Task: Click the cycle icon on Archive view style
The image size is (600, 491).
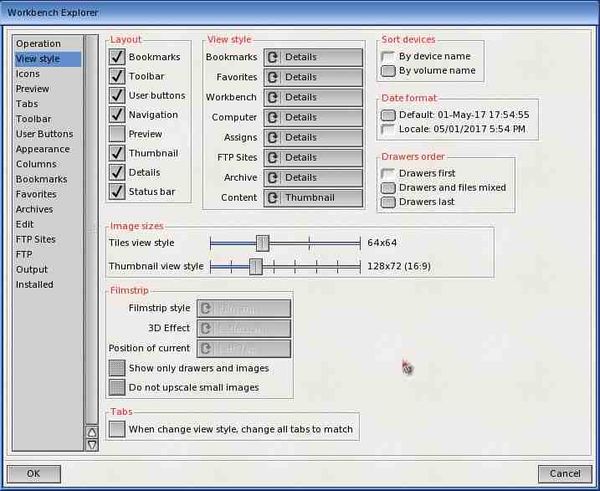Action: click(x=272, y=177)
